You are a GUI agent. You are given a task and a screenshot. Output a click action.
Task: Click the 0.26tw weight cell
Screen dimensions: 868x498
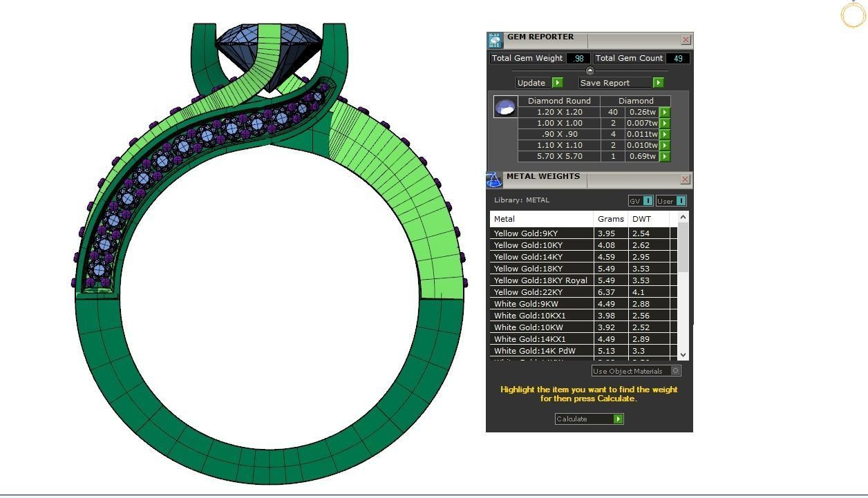642,112
